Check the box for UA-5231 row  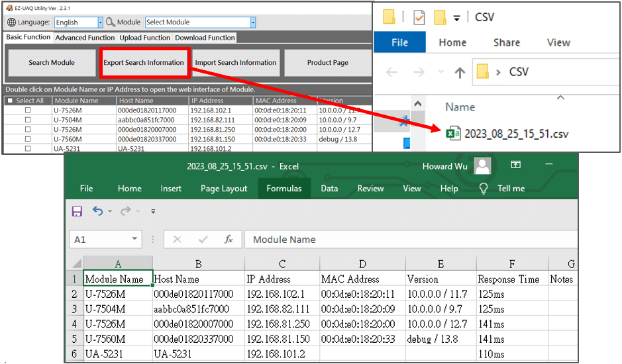pyautogui.click(x=28, y=148)
